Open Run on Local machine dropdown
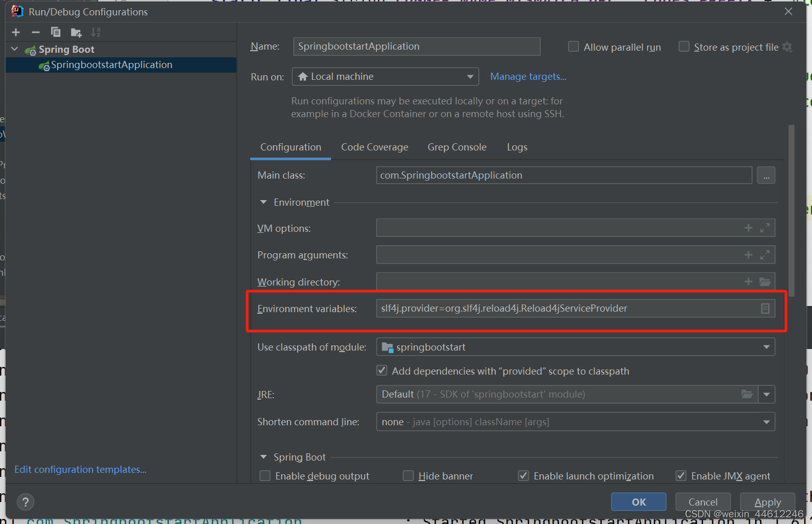Viewport: 812px width, 524px height. point(385,77)
